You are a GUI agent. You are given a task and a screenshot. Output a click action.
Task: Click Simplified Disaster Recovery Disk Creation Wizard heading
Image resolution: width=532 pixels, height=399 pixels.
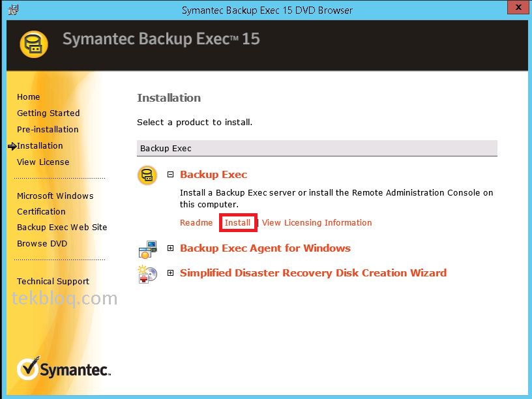(313, 273)
